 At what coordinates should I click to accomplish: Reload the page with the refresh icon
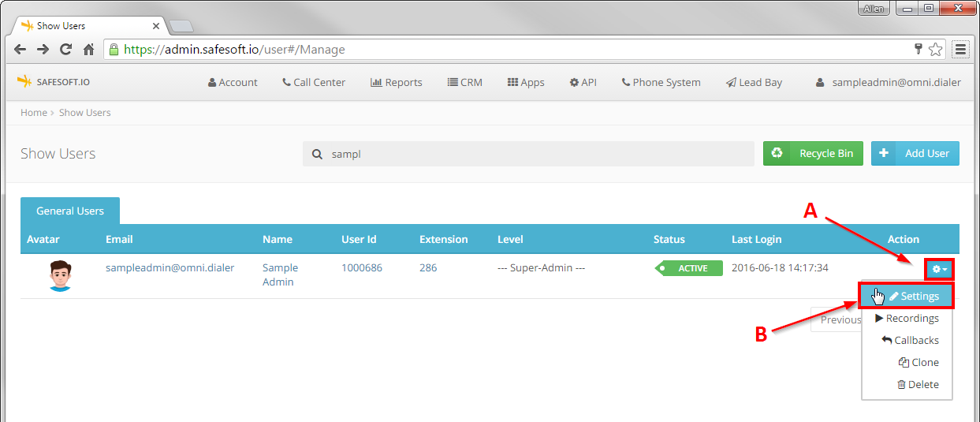[x=66, y=49]
